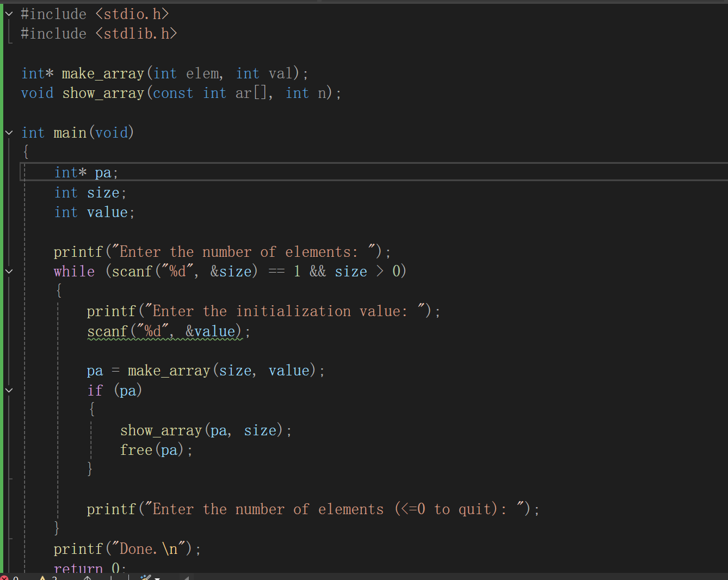This screenshot has height=580, width=728.
Task: Click make_array in the prototype declaration
Action: (x=103, y=73)
